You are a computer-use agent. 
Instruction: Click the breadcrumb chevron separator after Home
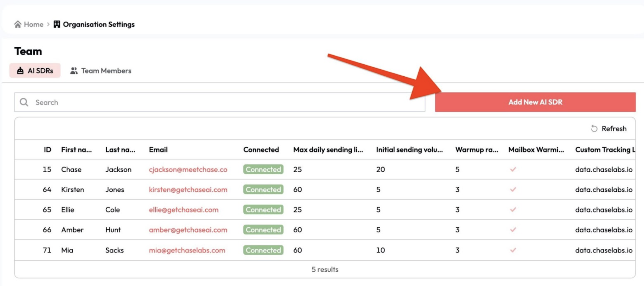coord(49,24)
